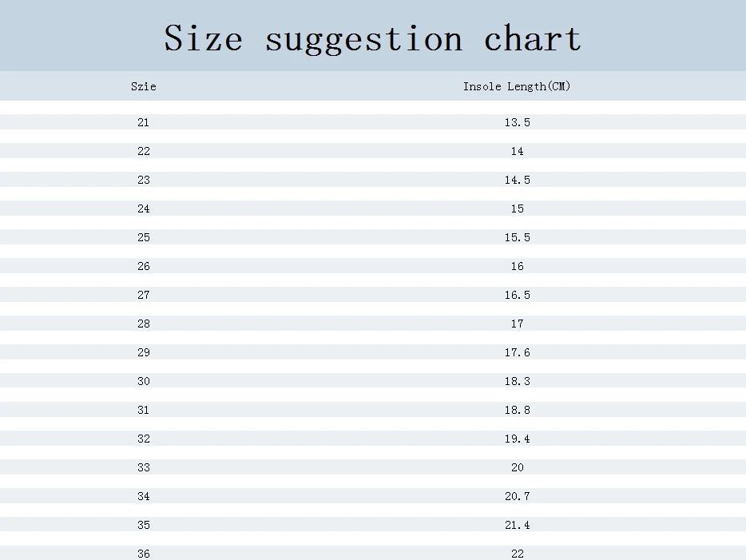Image resolution: width=746 pixels, height=560 pixels.
Task: Click size 21 in the chart
Action: [x=144, y=122]
